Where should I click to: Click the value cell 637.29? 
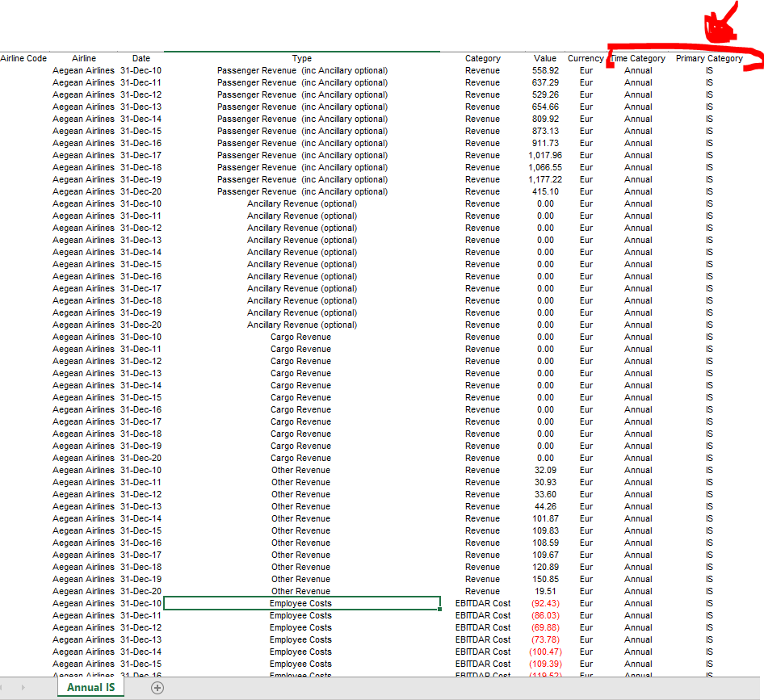click(x=545, y=83)
